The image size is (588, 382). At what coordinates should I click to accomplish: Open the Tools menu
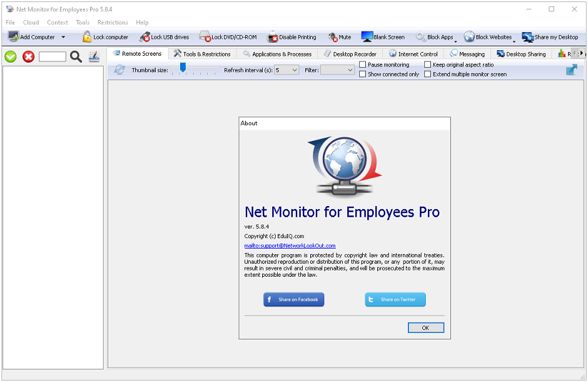click(83, 23)
